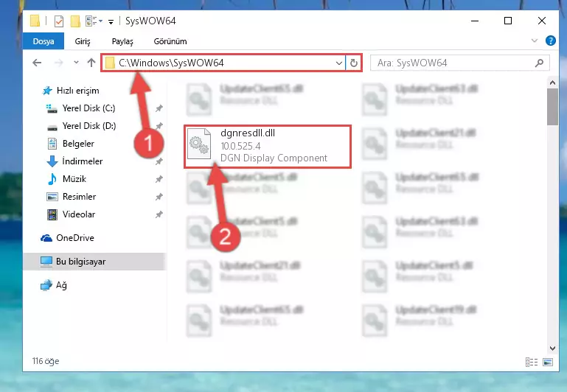Open the recent locations dropdown arrow

pos(76,63)
